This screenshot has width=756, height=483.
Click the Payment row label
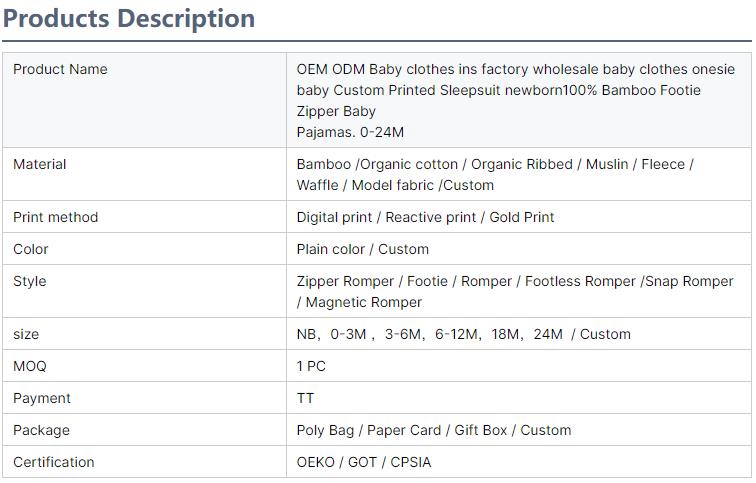[x=42, y=398]
